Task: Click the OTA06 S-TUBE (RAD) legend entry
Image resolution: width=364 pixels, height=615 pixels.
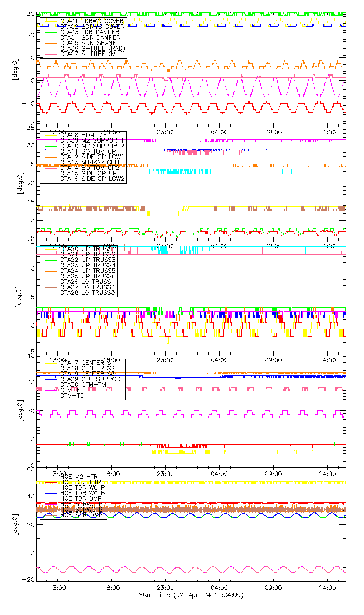Action: [92, 48]
